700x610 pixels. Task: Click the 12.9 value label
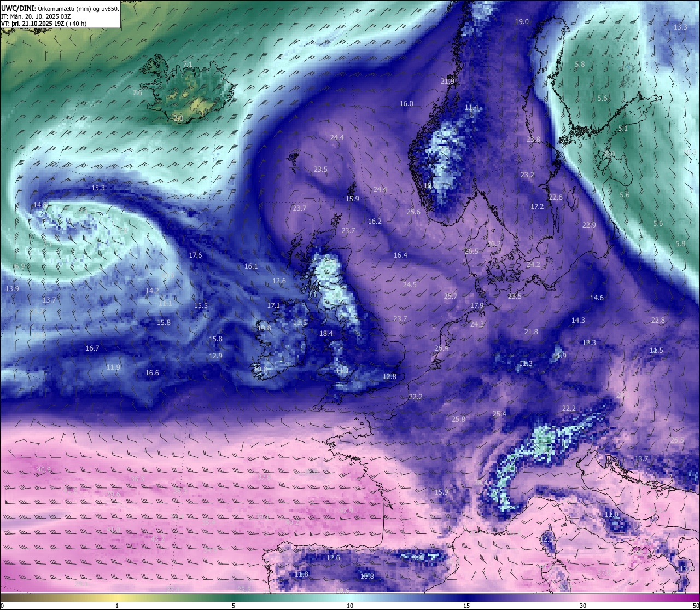[x=215, y=356]
